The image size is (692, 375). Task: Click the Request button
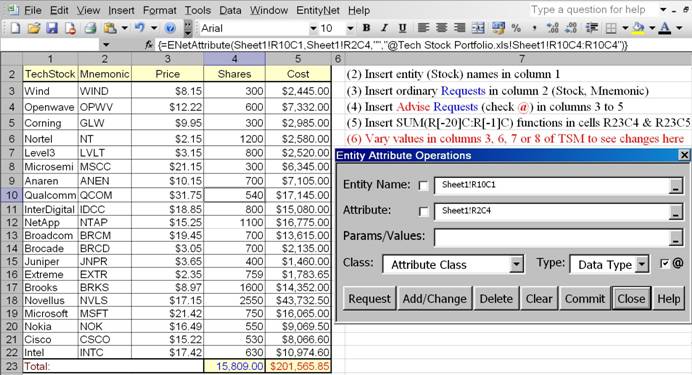point(369,299)
